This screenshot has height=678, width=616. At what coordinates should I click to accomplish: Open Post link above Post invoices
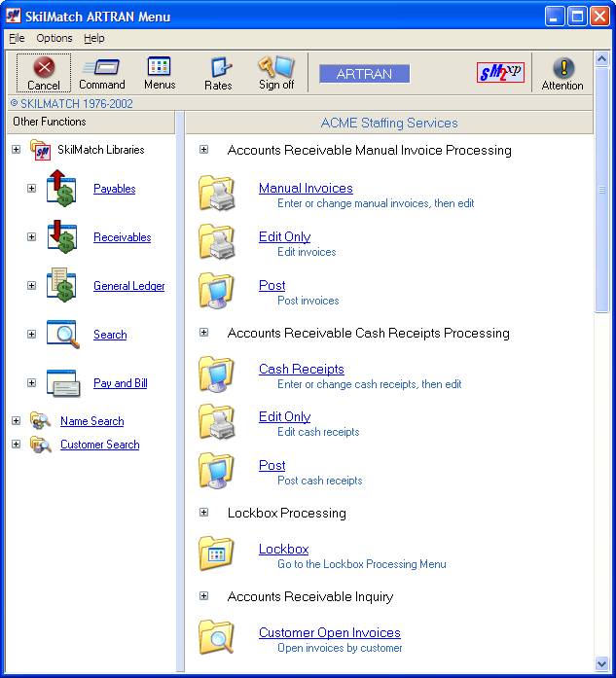[272, 285]
